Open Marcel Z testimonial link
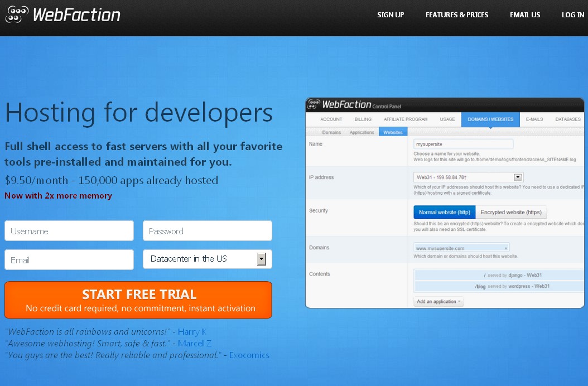This screenshot has height=386, width=588. click(x=195, y=343)
